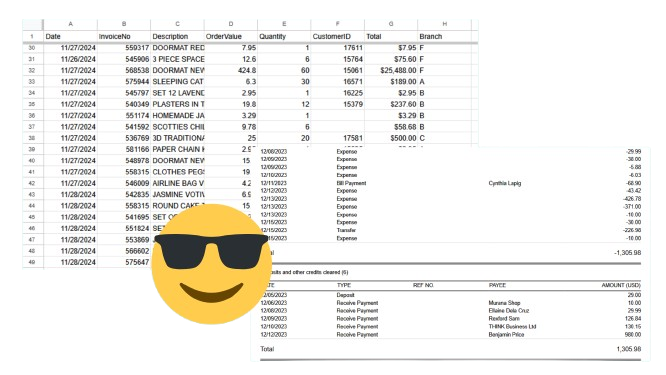Select column B header in spreadsheet
Screen dimensions: 666x375
pos(124,24)
